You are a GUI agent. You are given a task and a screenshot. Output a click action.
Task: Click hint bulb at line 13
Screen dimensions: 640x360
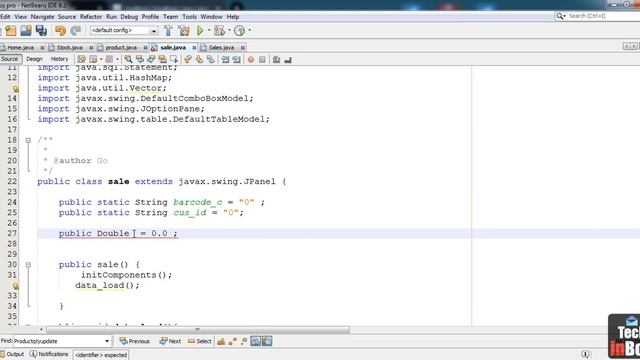(16, 89)
